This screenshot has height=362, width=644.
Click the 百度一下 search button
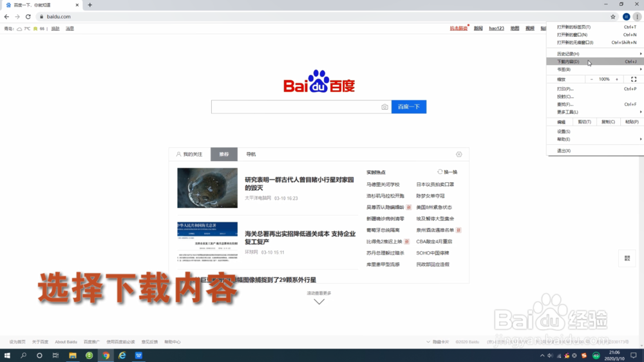(409, 107)
